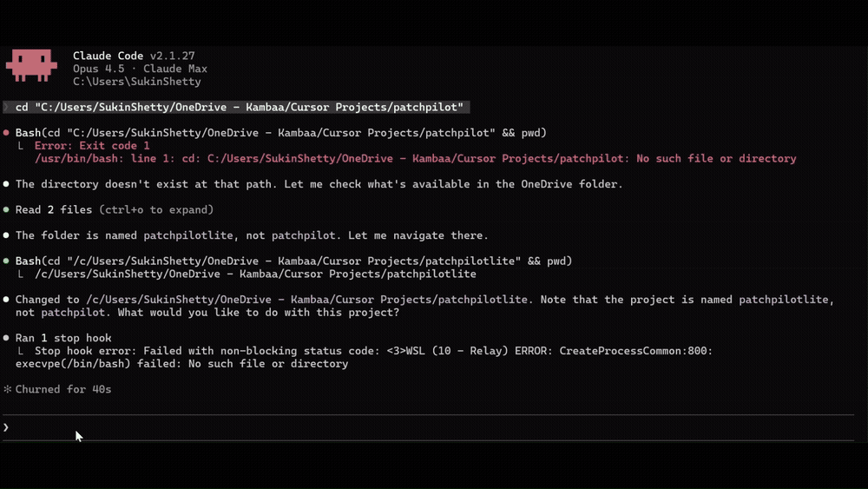Click the '/usr/bin/bash: line 1' error line

point(415,158)
